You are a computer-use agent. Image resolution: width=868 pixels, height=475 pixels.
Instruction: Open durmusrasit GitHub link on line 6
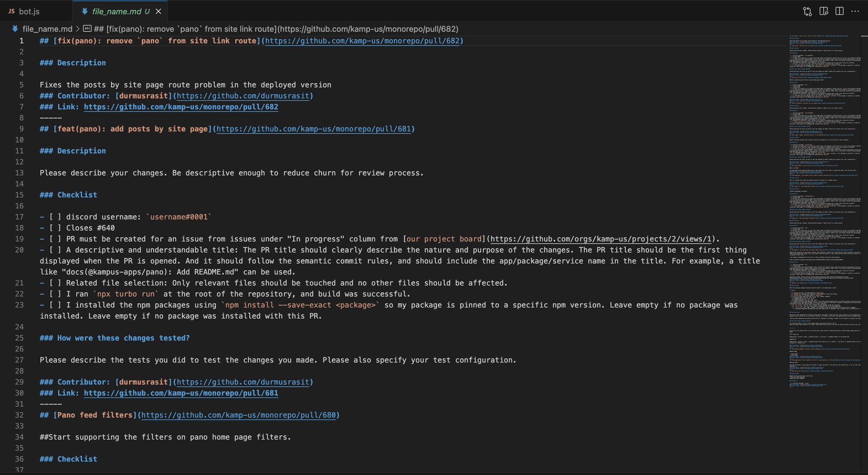click(x=243, y=96)
